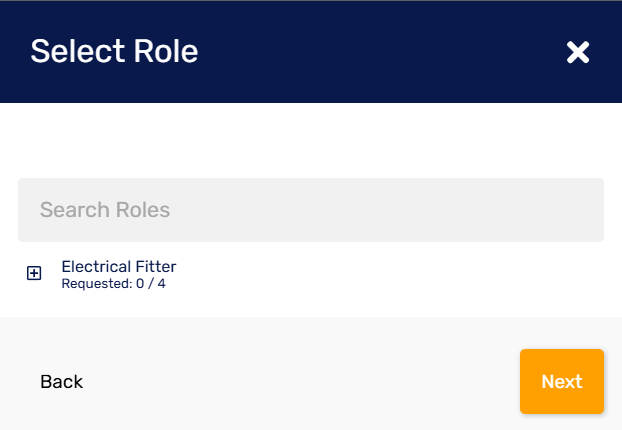This screenshot has height=430, width=622.
Task: Click the Requested: 0 / 4 text
Action: click(x=113, y=284)
